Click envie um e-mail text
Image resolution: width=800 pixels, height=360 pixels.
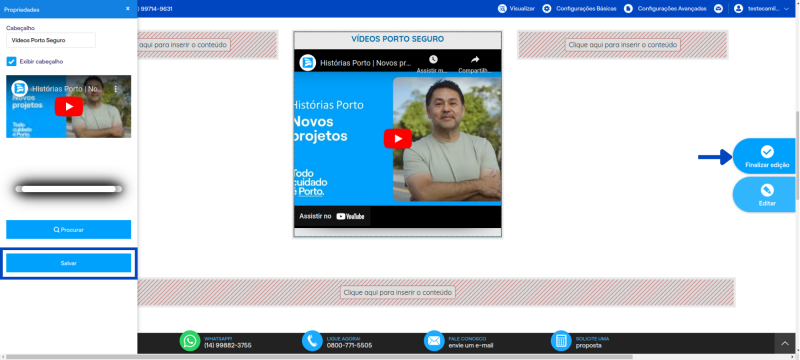[471, 345]
